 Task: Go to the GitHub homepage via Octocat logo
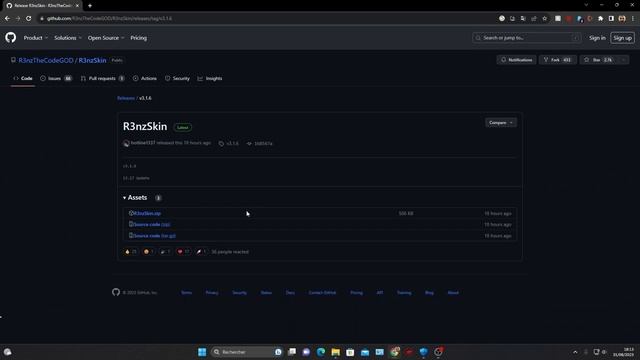11,38
